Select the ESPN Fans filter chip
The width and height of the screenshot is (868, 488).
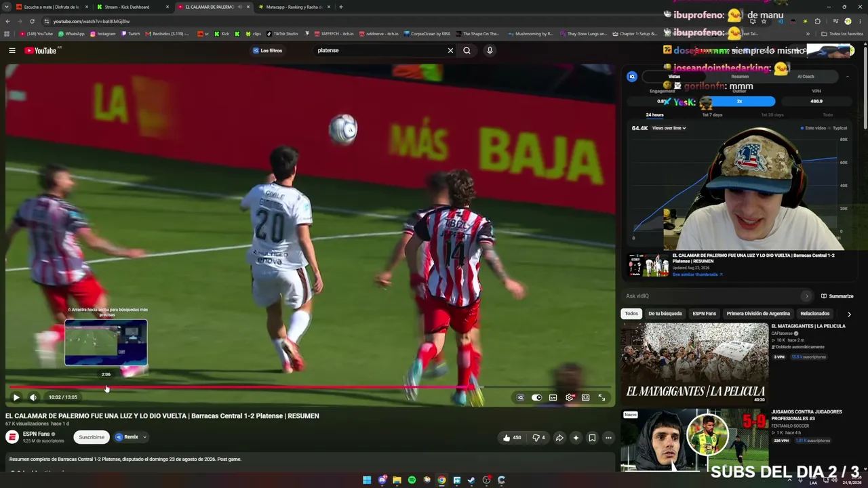704,314
